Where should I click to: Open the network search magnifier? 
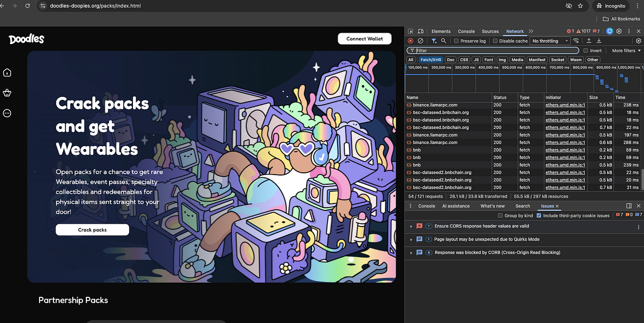444,41
